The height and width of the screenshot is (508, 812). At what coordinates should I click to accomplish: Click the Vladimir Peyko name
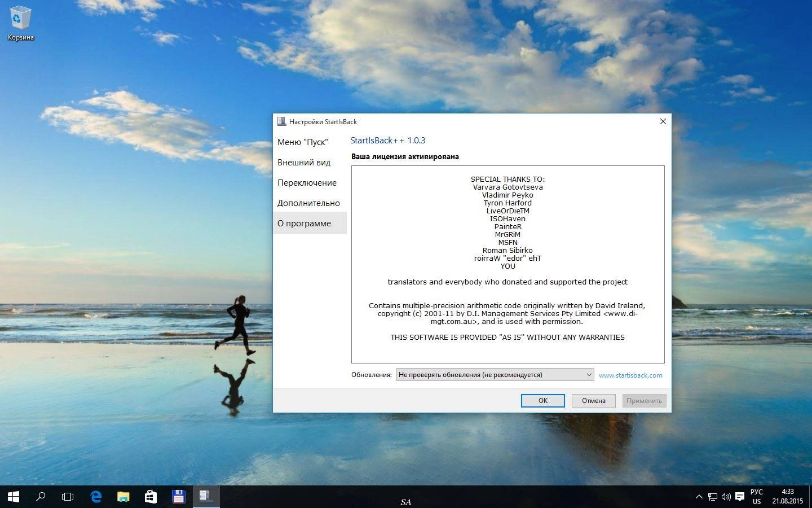(507, 195)
